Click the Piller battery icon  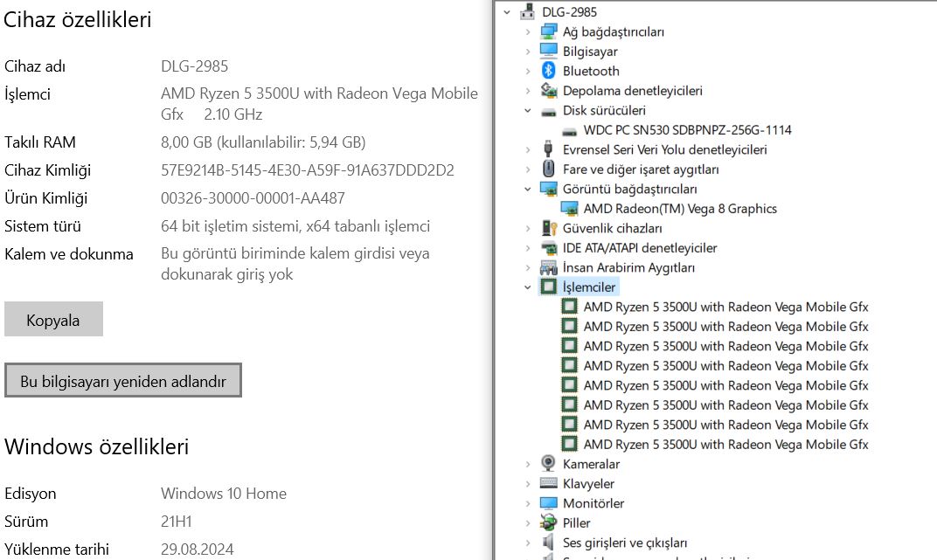coord(549,522)
